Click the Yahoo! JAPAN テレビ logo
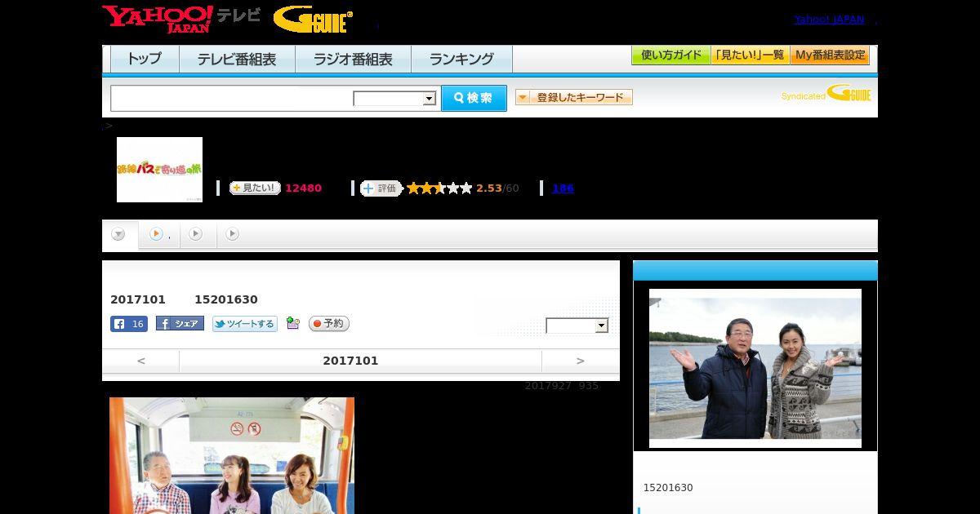980x514 pixels. click(181, 19)
